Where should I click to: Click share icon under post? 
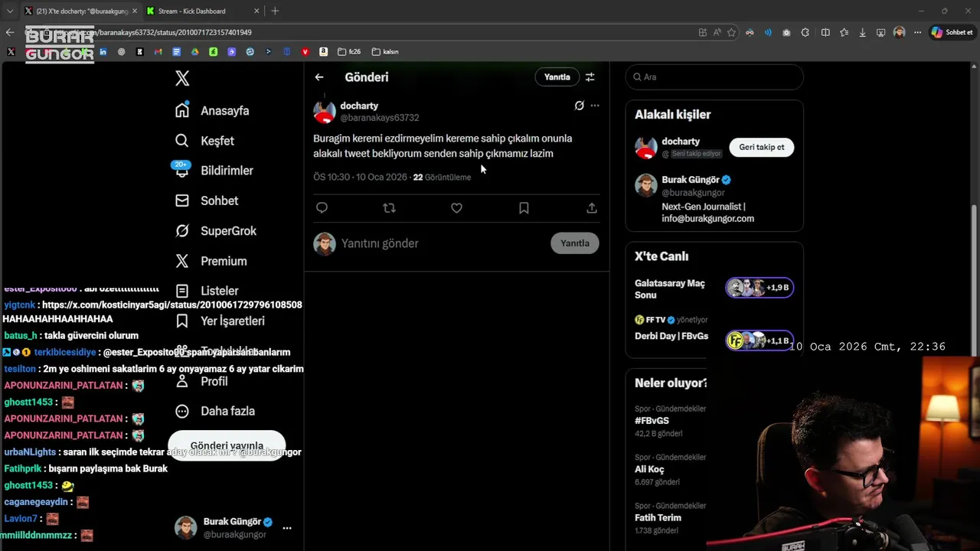coord(591,208)
